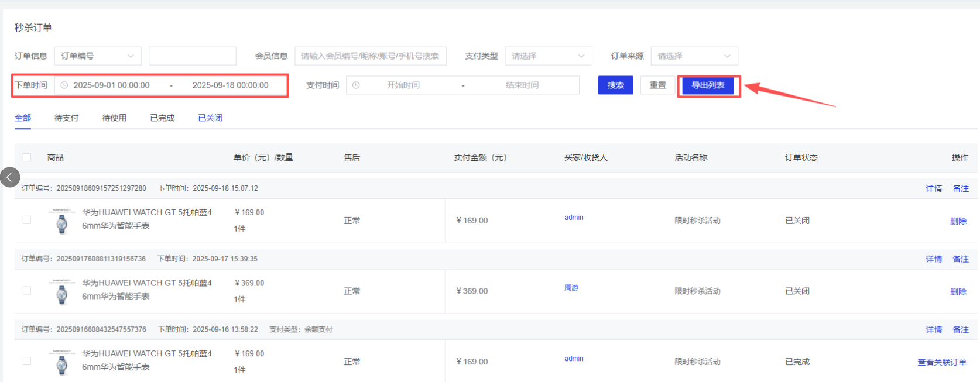Click clock icon in order time field
The width and height of the screenshot is (980, 382).
tap(64, 85)
